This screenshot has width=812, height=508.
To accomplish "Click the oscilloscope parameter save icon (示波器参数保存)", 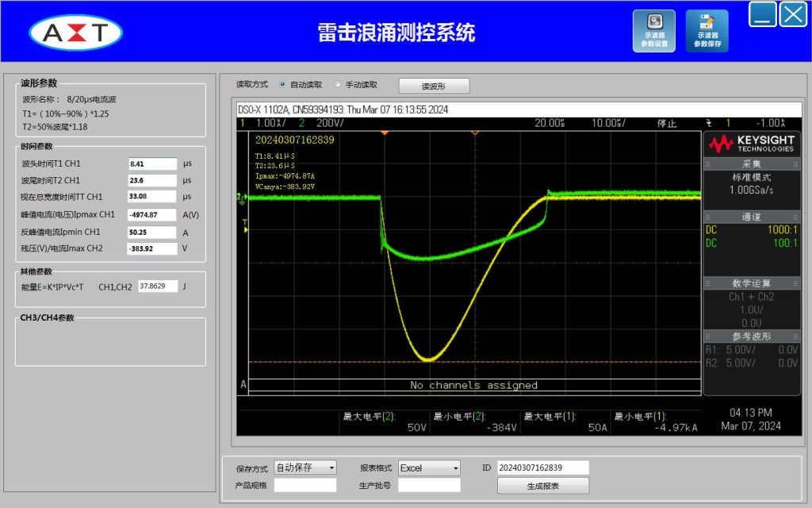I will coord(707,31).
